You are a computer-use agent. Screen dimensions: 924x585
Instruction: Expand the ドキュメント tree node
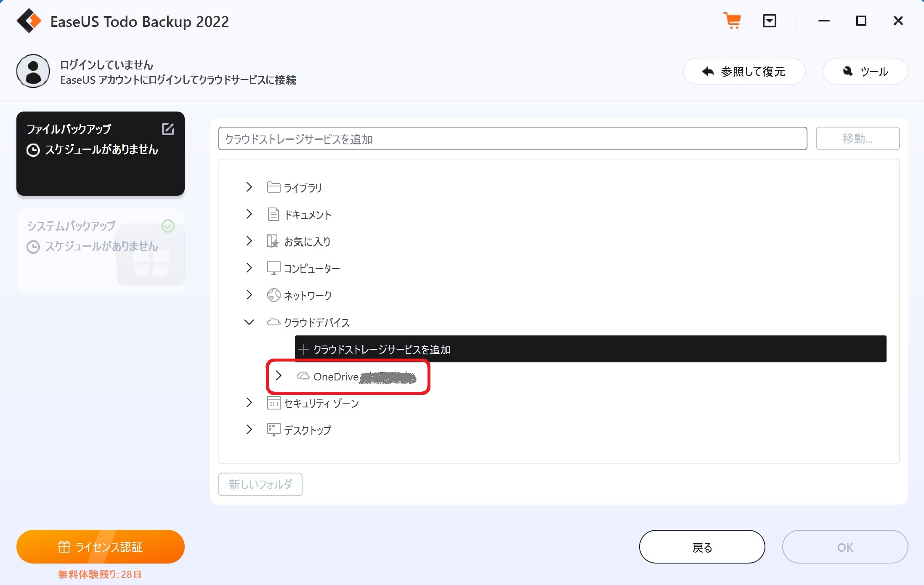(249, 214)
